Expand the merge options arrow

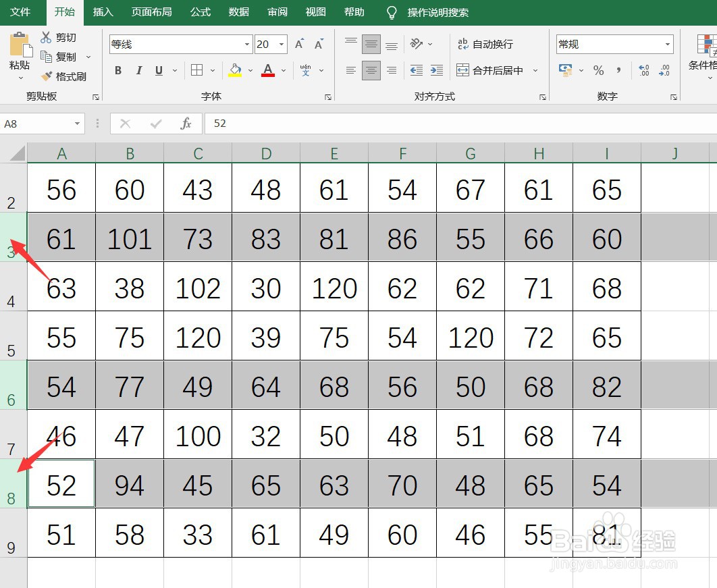(535, 70)
